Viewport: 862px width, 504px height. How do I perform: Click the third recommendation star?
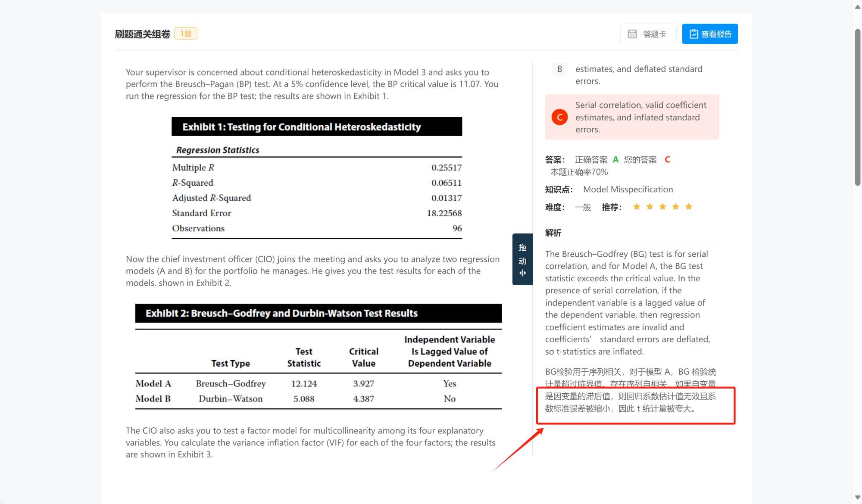[662, 207]
